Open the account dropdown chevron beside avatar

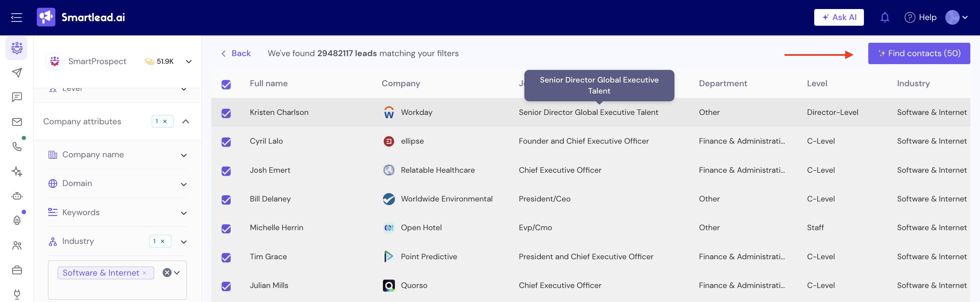965,17
